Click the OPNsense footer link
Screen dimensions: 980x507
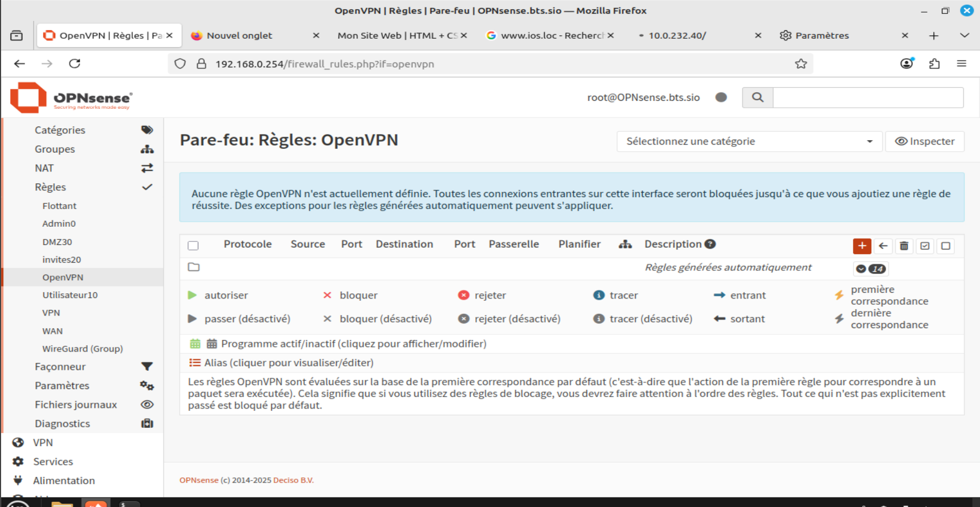pos(199,480)
